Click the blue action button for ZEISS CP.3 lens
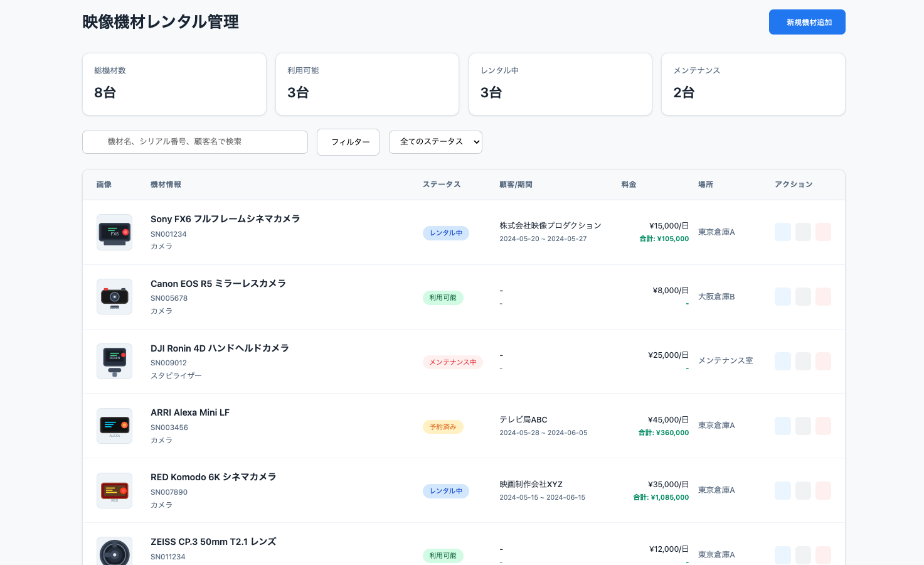Screen dimensions: 924x565 pyautogui.click(x=783, y=555)
